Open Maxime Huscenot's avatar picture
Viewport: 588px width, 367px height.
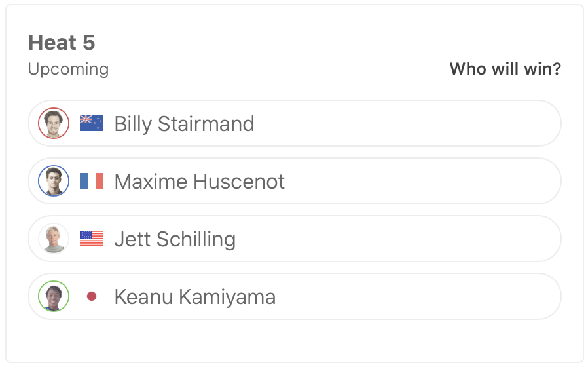(x=54, y=181)
